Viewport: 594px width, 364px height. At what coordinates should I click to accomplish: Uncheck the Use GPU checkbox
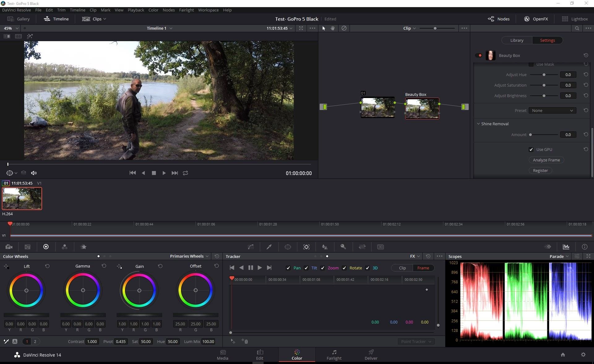coord(531,149)
